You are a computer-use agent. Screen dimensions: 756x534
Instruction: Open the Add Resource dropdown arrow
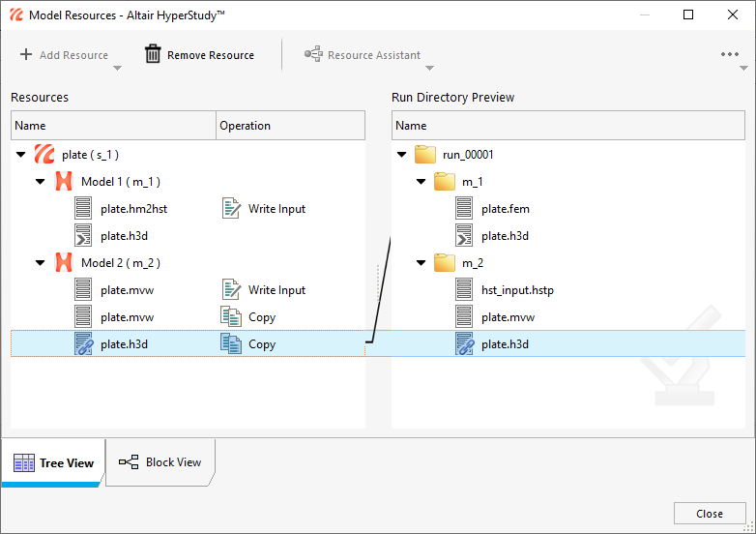point(117,69)
